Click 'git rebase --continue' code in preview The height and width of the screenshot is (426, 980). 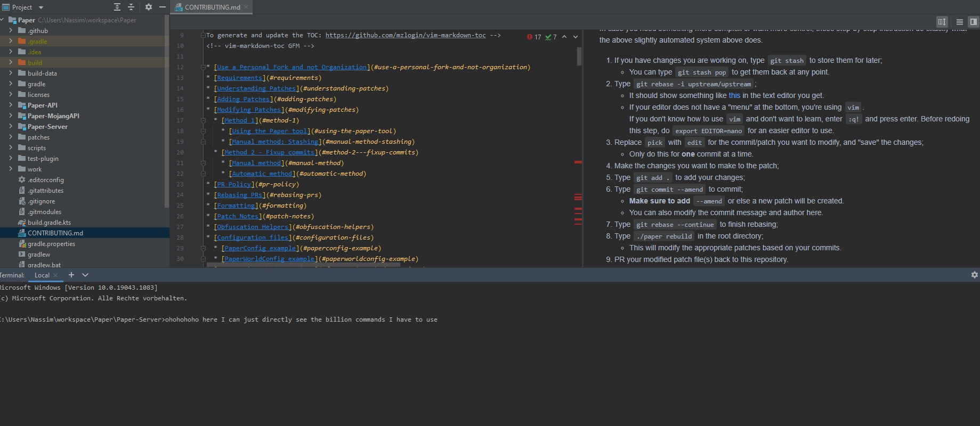tap(675, 225)
